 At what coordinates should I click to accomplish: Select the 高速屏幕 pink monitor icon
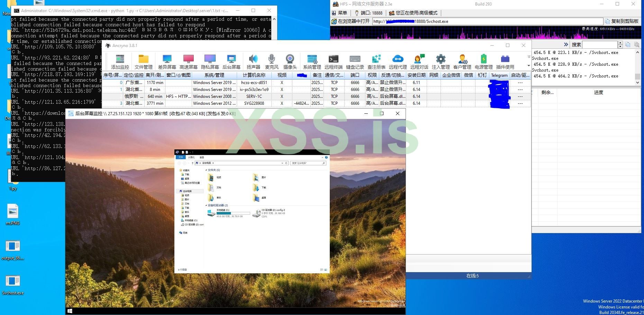pos(189,62)
